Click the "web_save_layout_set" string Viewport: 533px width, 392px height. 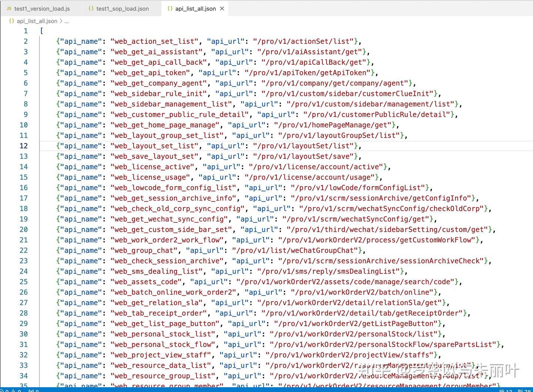(154, 156)
